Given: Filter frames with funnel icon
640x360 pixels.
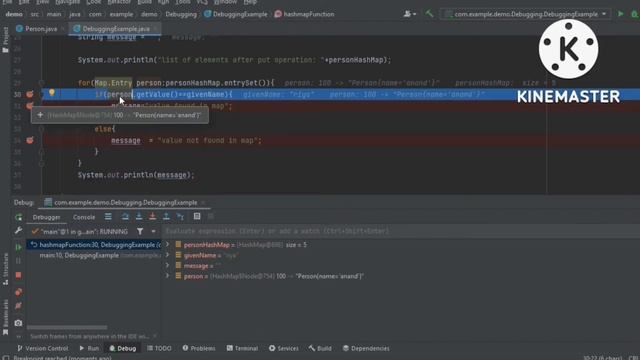Looking at the screenshot, I should coord(140,231).
